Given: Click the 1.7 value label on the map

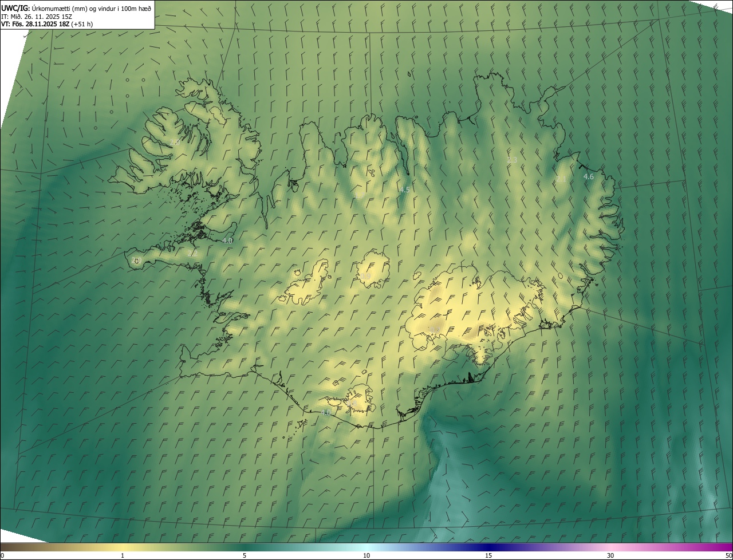Looking at the screenshot, I should [359, 195].
